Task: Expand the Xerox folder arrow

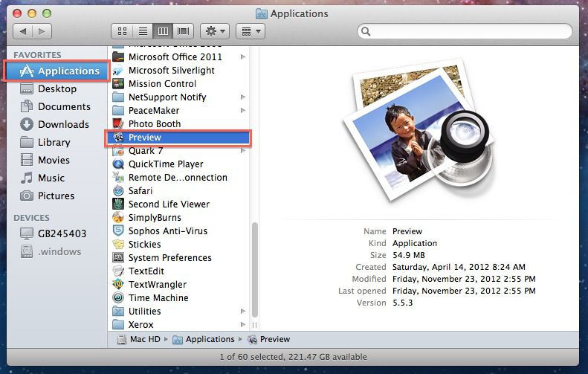Action: (x=243, y=324)
